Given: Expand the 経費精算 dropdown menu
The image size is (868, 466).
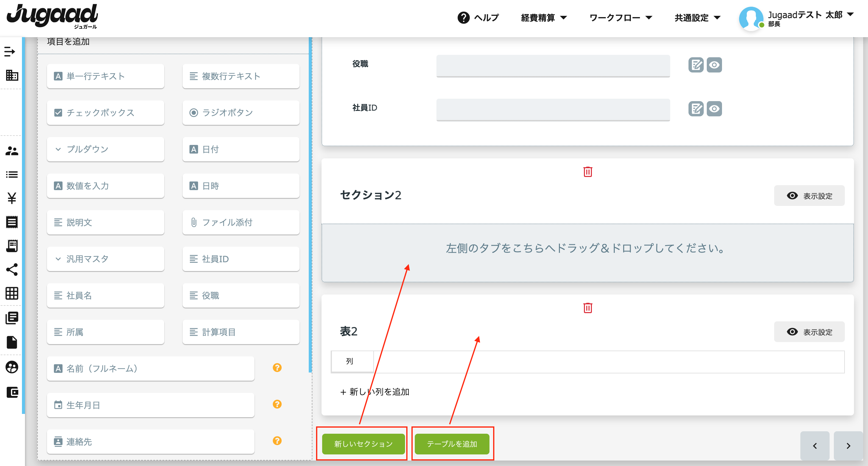Looking at the screenshot, I should [543, 17].
